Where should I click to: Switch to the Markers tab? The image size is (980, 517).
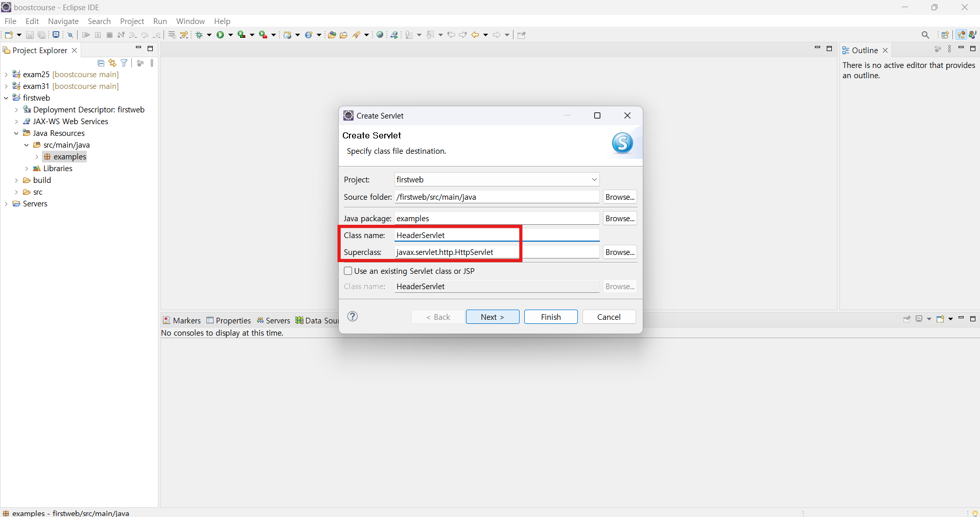(182, 320)
